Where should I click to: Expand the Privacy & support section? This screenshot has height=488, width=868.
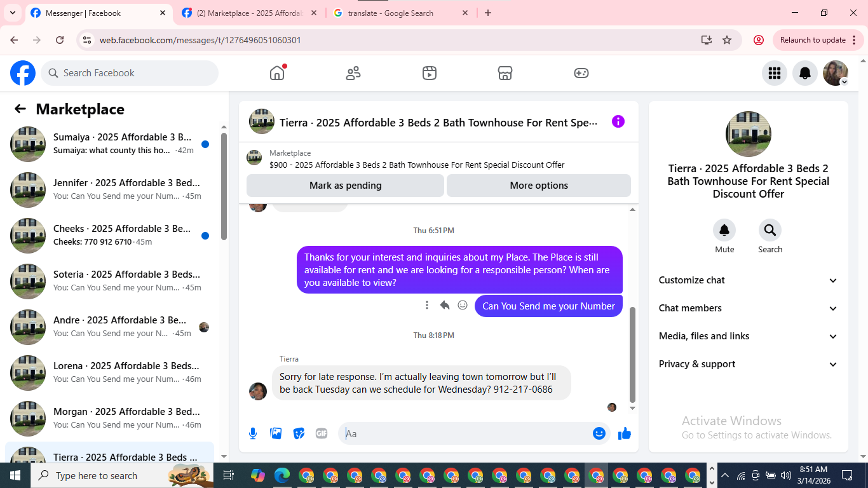[749, 364]
